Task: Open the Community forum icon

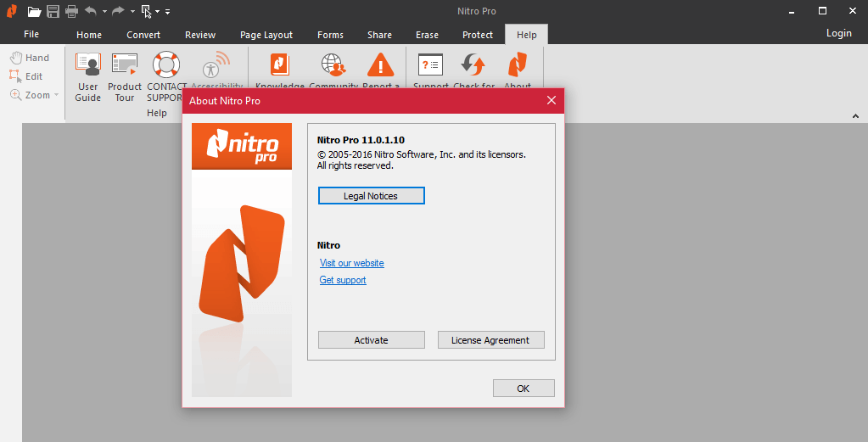Action: tap(333, 66)
